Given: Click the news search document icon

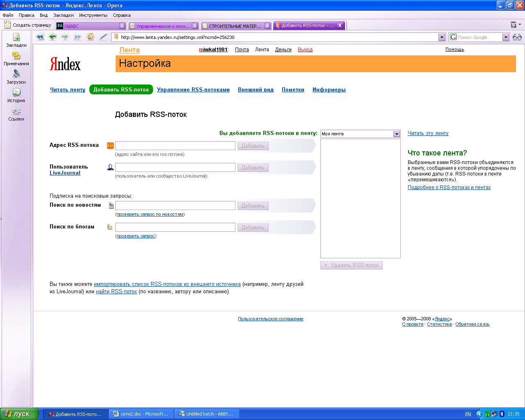Looking at the screenshot, I should pyautogui.click(x=111, y=205).
